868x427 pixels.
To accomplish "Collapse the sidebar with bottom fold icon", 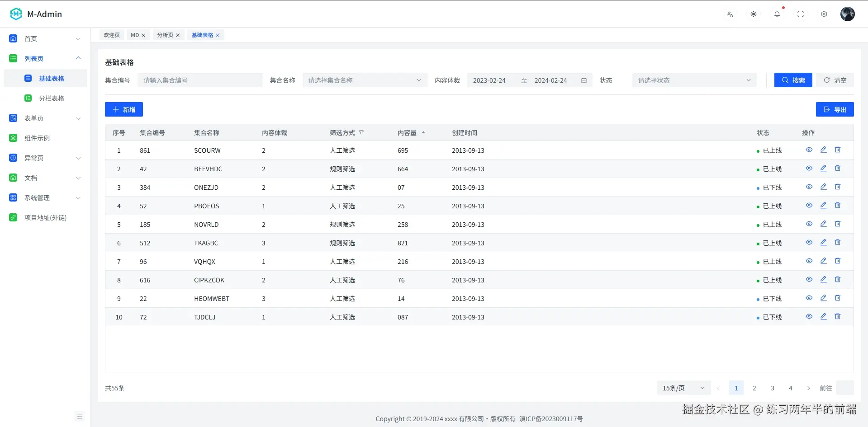I will 80,417.
